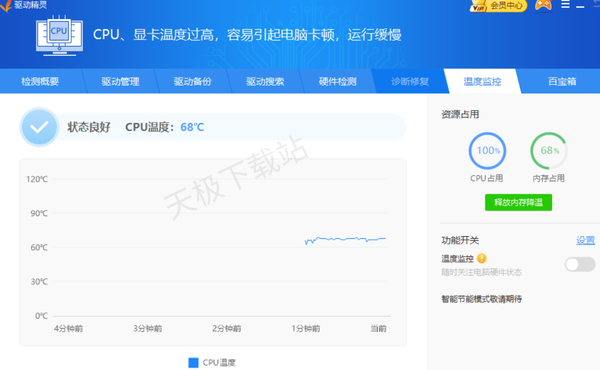Click the blue CPU温度 legend square

coord(194,362)
